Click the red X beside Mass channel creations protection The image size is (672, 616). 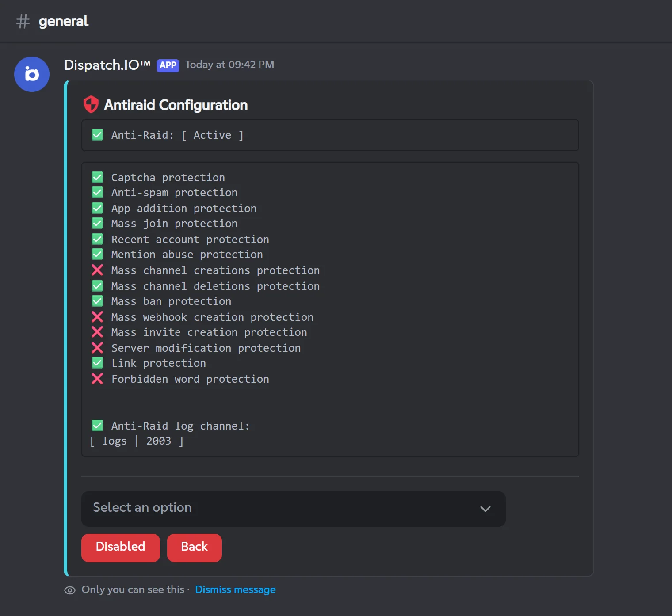[x=97, y=270]
